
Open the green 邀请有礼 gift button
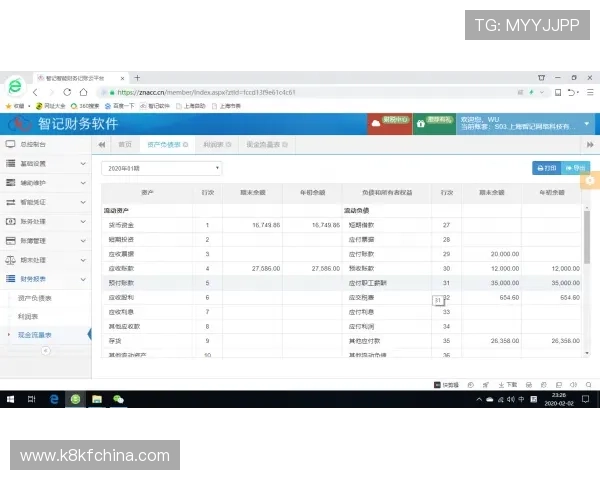coord(434,124)
